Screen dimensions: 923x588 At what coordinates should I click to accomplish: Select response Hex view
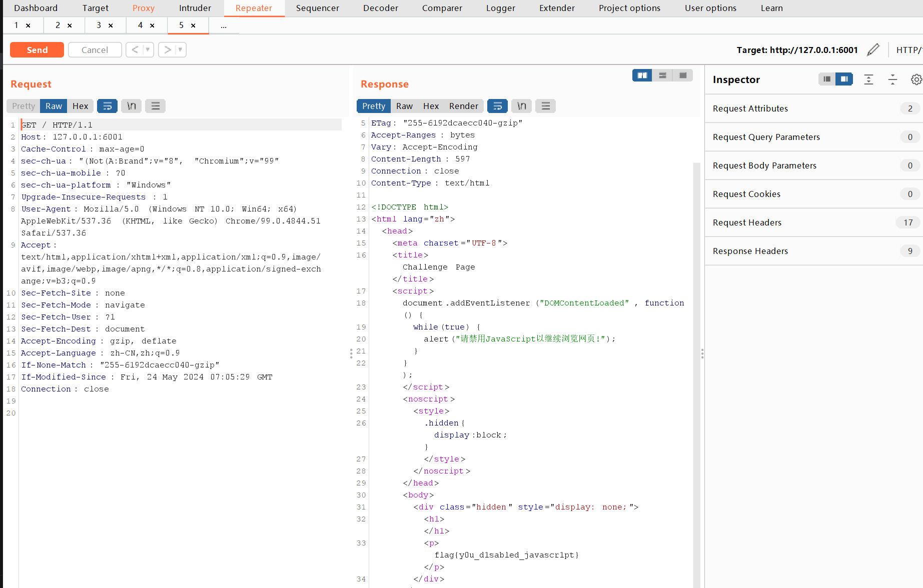click(431, 106)
